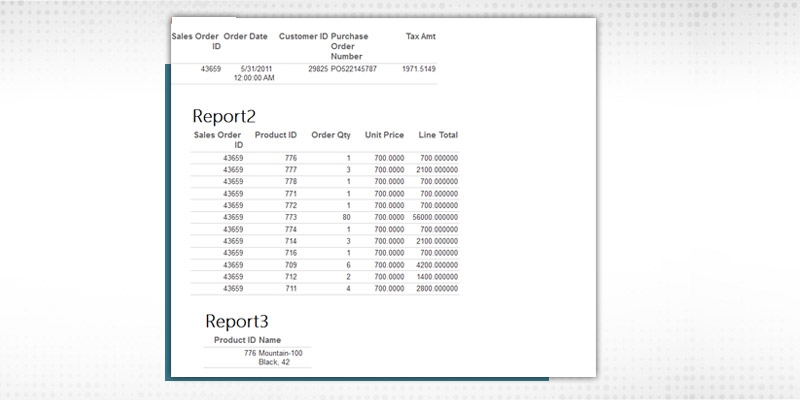Click the Order Qty column header
Screen dimensions: 800x400
point(331,134)
